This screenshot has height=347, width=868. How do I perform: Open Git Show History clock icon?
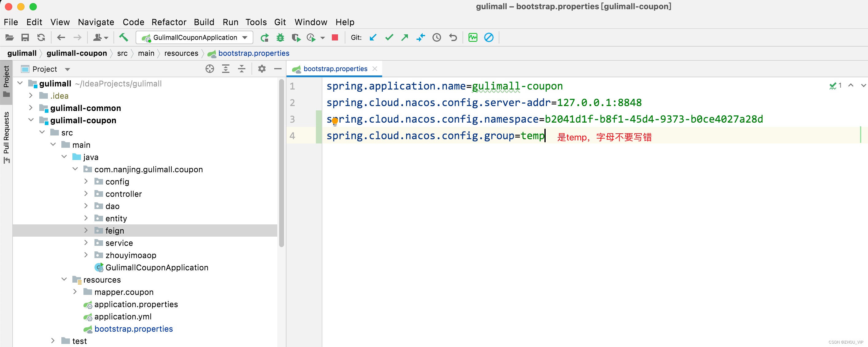[x=437, y=37]
